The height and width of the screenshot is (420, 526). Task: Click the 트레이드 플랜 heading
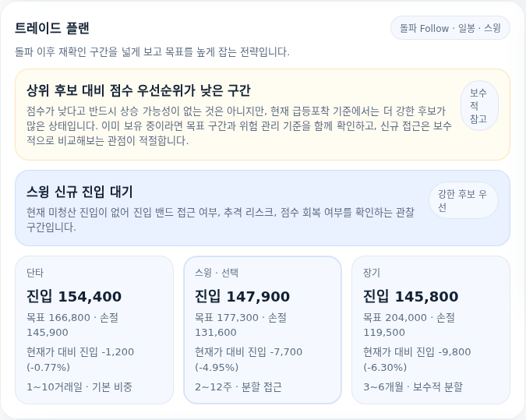pos(52,28)
